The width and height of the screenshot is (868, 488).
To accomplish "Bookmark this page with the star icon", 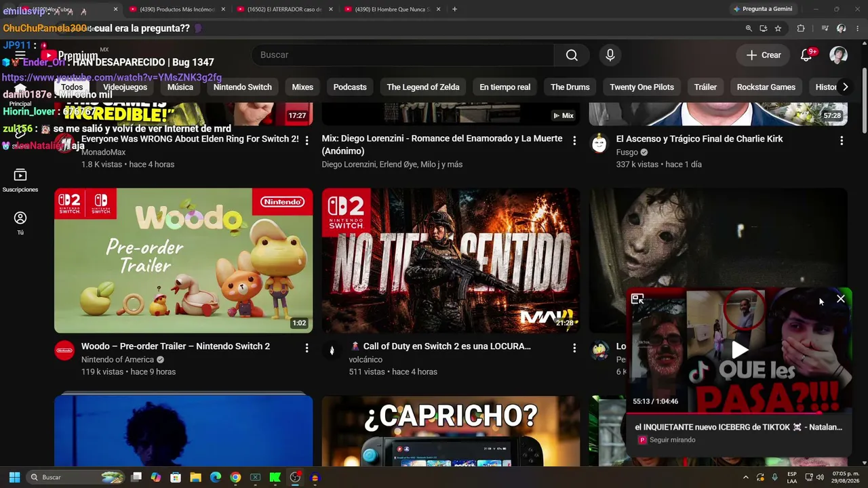I will tap(778, 28).
